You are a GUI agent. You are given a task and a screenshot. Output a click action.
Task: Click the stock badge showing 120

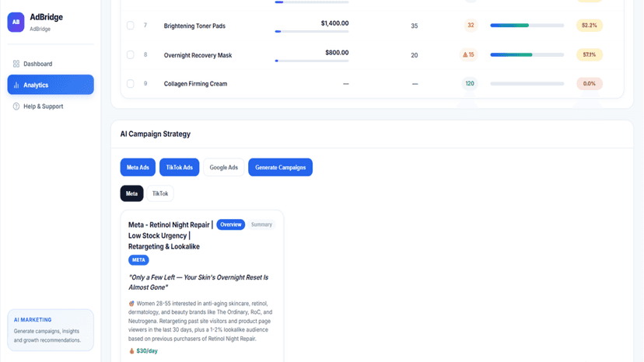coord(470,84)
